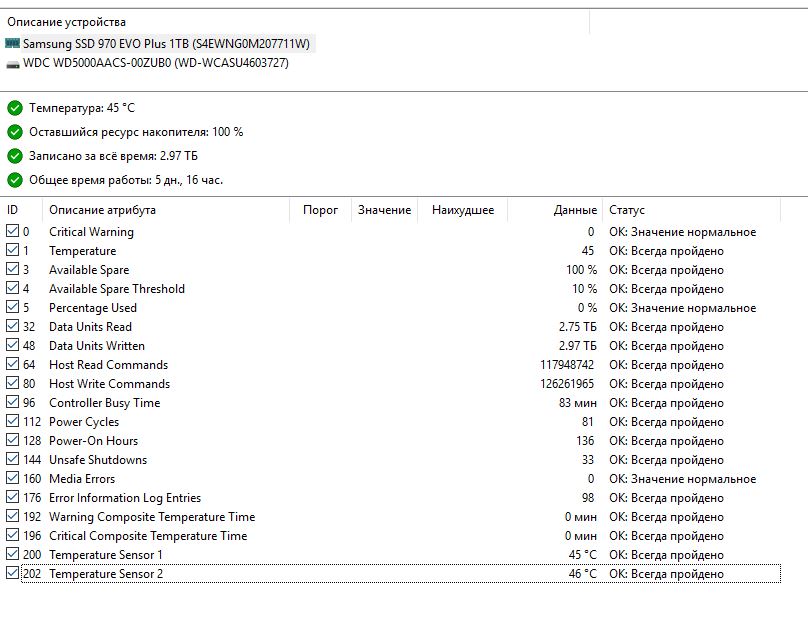Click the Data Units Written attribute name
The image size is (808, 637).
(x=97, y=346)
